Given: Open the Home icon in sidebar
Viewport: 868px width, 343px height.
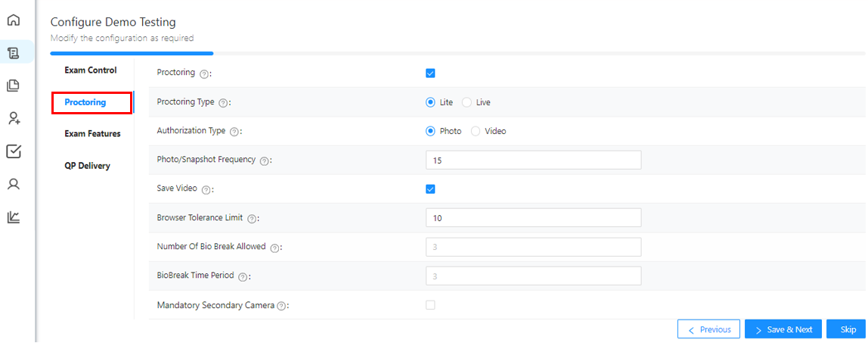Looking at the screenshot, I should [14, 20].
